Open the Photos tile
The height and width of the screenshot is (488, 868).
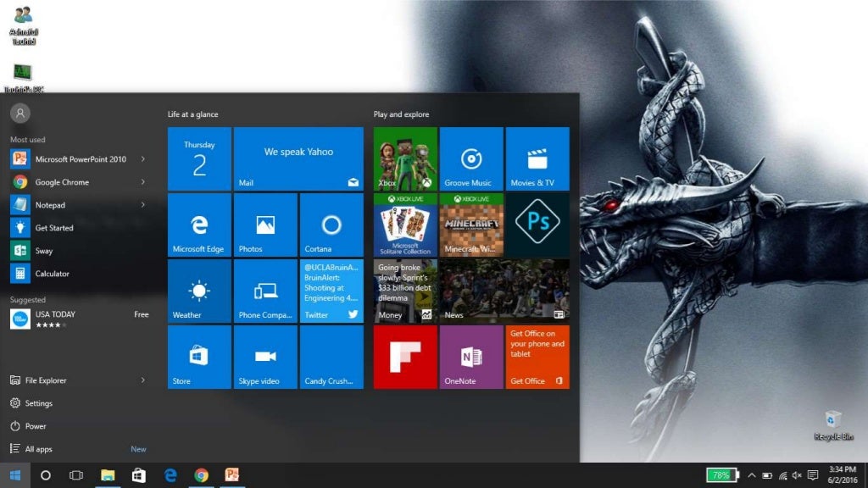coord(265,225)
